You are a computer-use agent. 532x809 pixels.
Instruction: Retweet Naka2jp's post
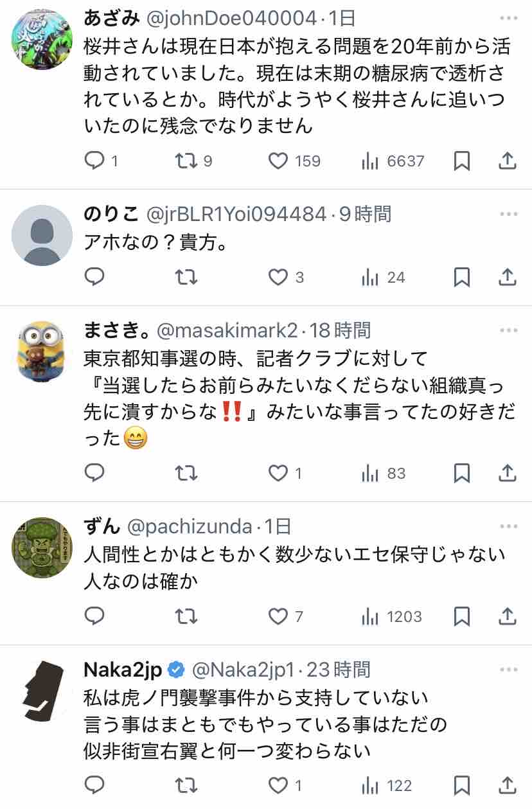click(x=186, y=785)
